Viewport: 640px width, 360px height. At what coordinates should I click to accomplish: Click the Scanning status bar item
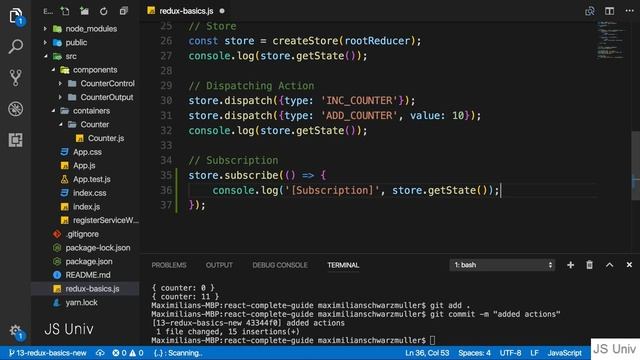(x=178, y=353)
